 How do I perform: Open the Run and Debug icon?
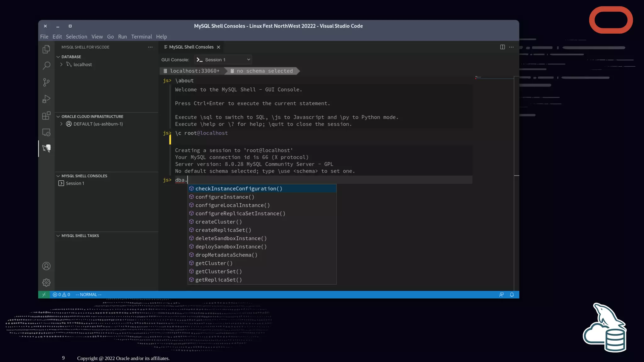click(x=46, y=99)
